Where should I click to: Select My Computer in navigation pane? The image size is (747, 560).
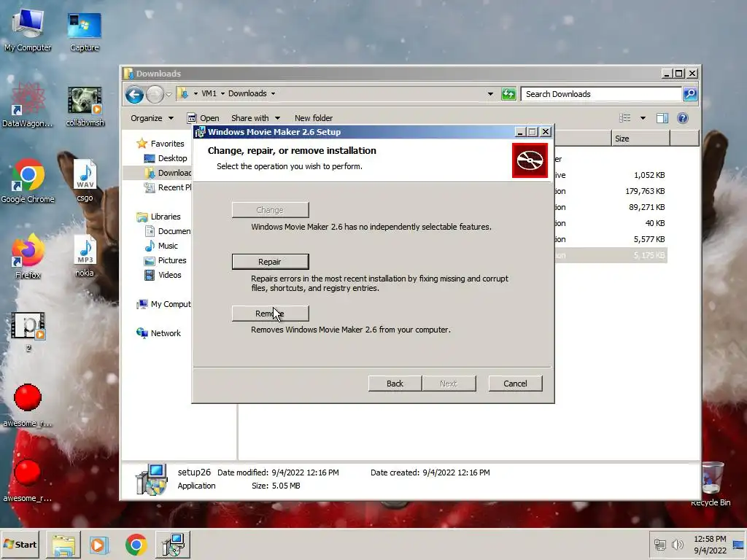pyautogui.click(x=163, y=304)
